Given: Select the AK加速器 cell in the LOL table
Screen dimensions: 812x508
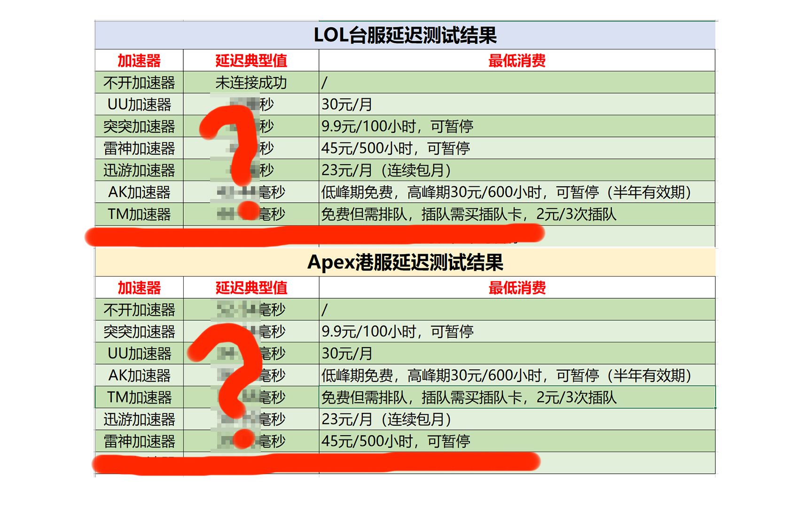Looking at the screenshot, I should (x=139, y=192).
